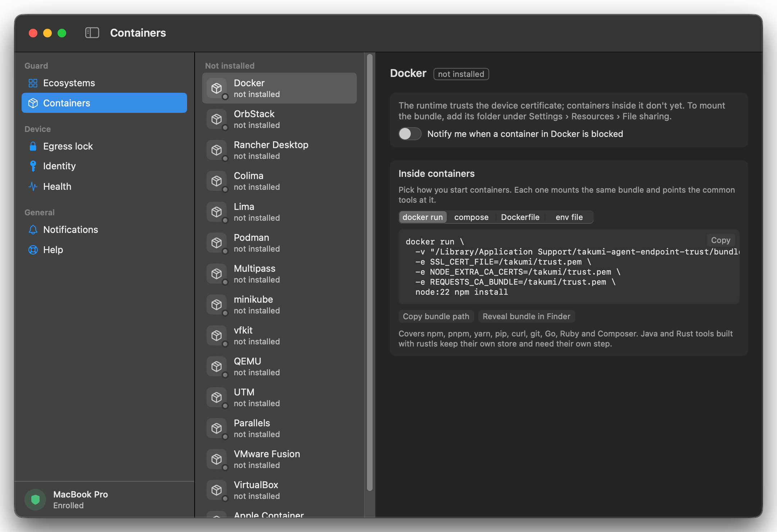
Task: Click the container list scrollbar
Action: tap(369, 272)
